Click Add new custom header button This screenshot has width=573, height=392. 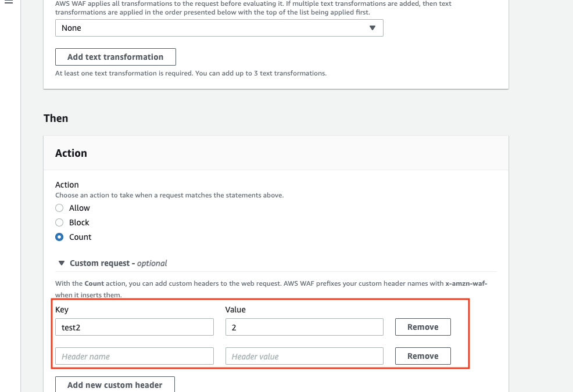[114, 384]
